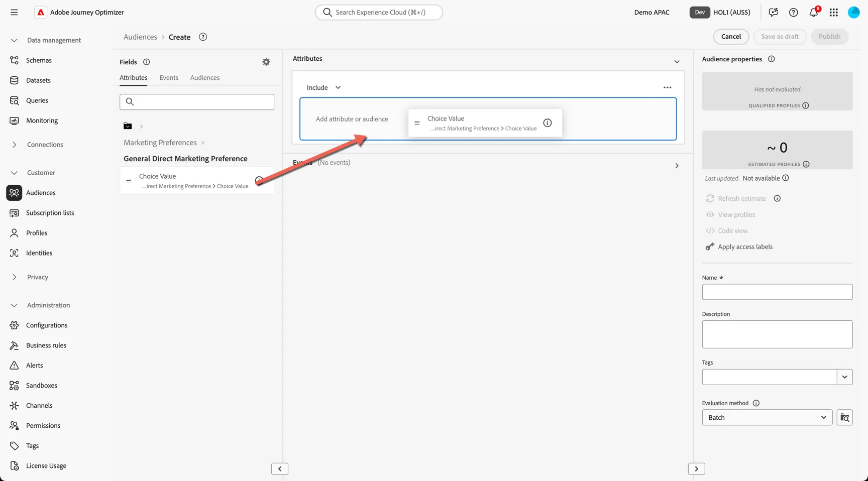Open the hamburger navigation menu
868x481 pixels.
click(14, 12)
